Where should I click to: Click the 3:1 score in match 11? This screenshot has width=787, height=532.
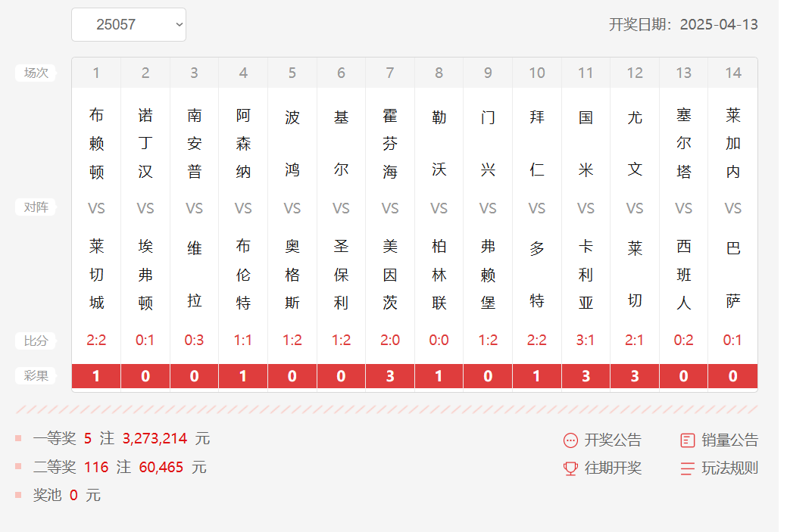click(x=586, y=341)
